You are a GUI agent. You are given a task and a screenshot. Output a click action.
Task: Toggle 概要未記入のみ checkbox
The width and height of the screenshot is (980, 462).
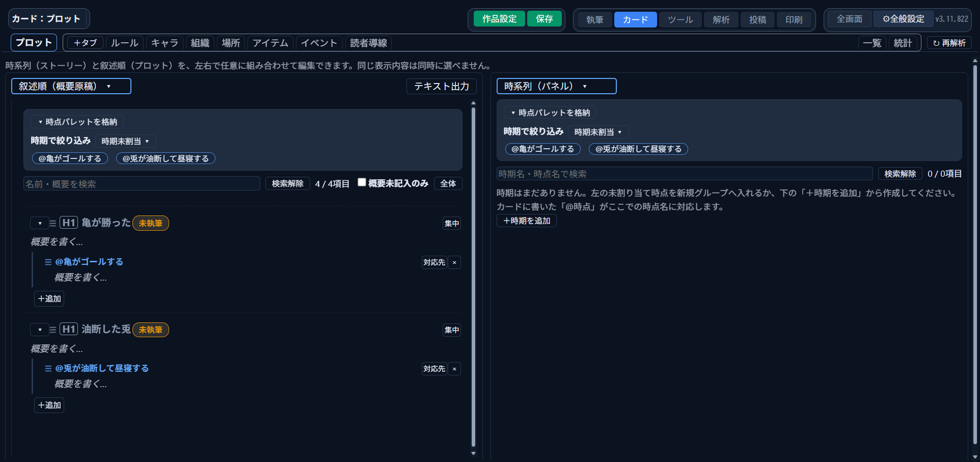(x=362, y=182)
